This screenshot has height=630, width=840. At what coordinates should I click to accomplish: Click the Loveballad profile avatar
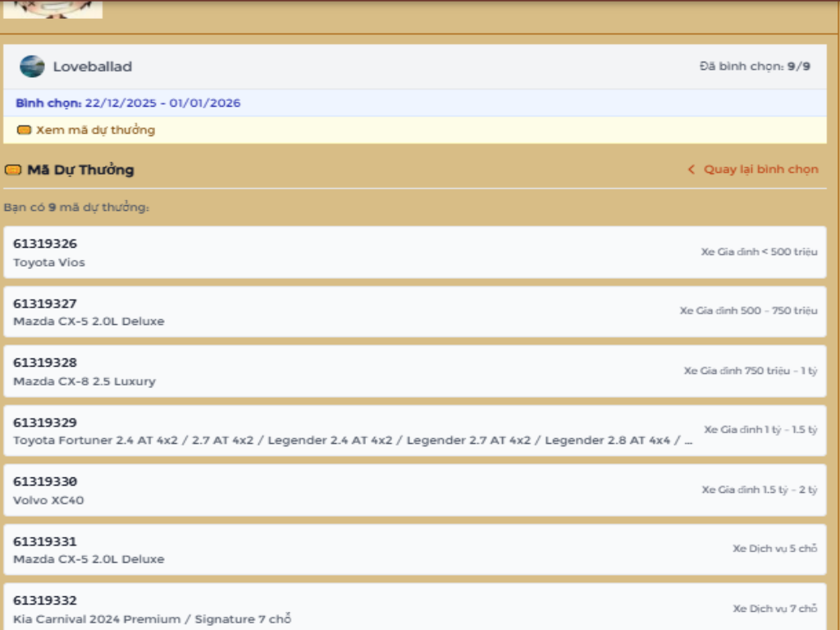click(x=32, y=66)
